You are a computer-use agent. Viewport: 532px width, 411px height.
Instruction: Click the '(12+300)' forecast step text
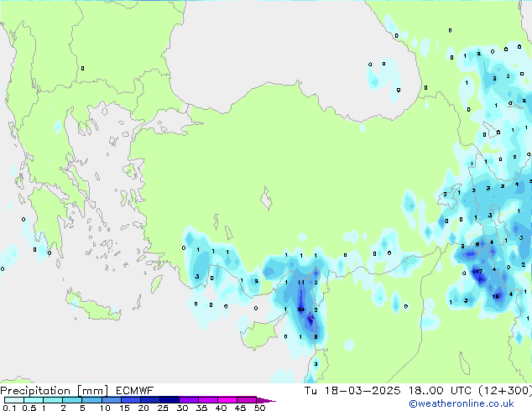point(505,391)
